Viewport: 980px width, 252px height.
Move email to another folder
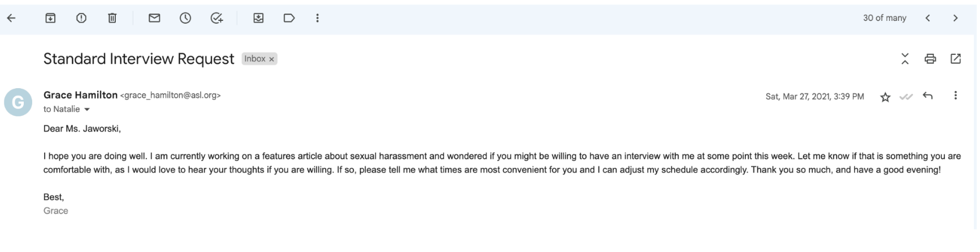pos(258,18)
